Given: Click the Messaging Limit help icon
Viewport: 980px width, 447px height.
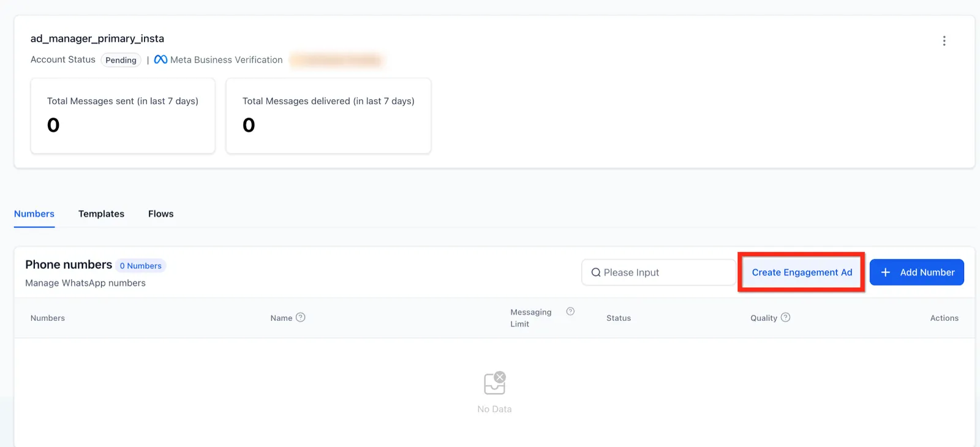Looking at the screenshot, I should [570, 311].
